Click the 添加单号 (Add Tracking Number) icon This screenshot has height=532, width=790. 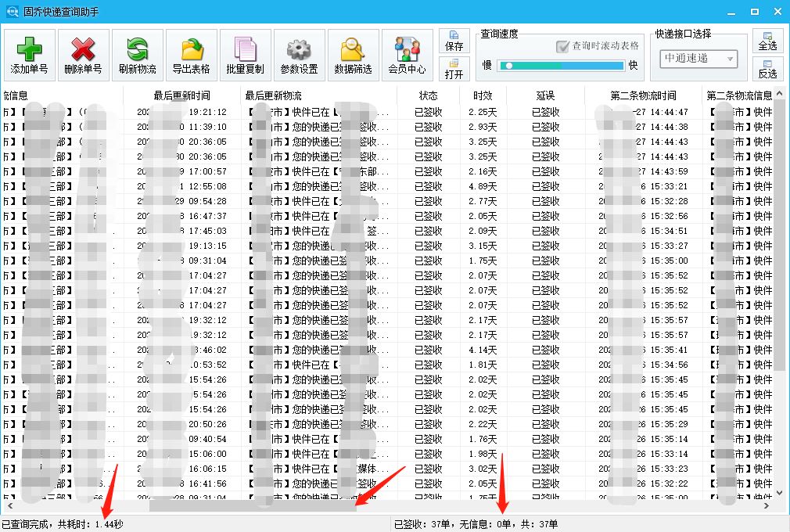pyautogui.click(x=29, y=54)
